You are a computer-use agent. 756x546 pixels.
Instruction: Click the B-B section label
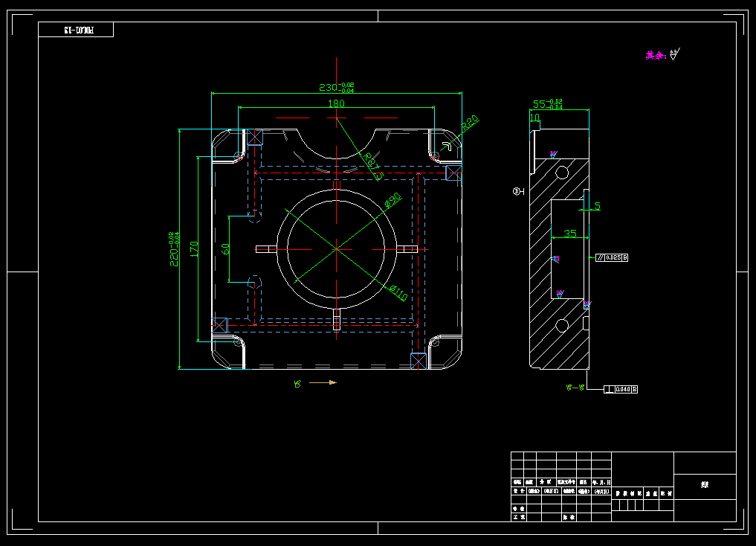point(575,388)
